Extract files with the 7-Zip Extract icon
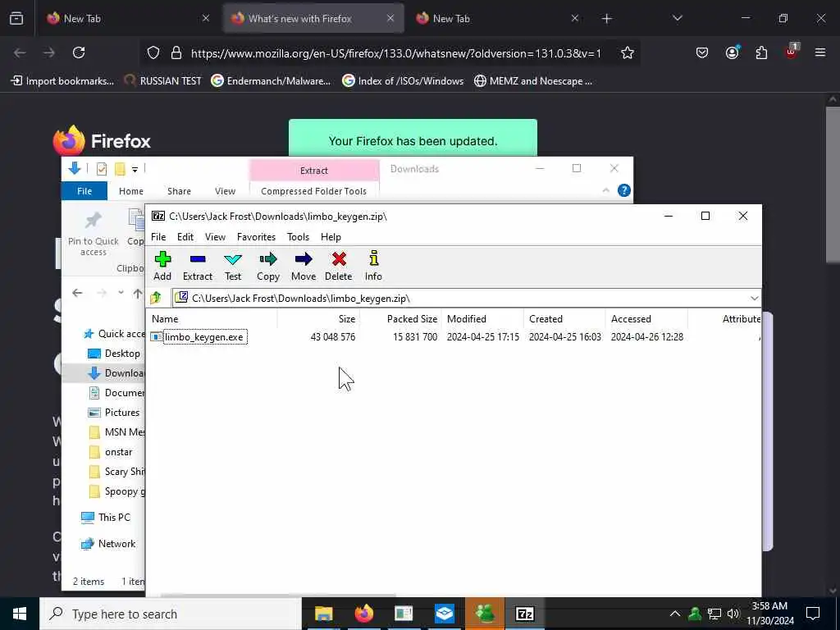Viewport: 840px width, 630px height. click(x=198, y=266)
